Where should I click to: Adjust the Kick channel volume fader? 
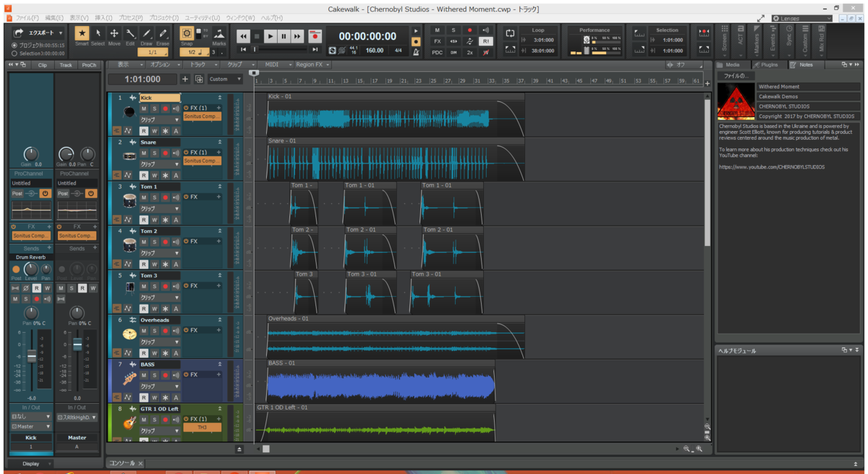click(x=31, y=356)
